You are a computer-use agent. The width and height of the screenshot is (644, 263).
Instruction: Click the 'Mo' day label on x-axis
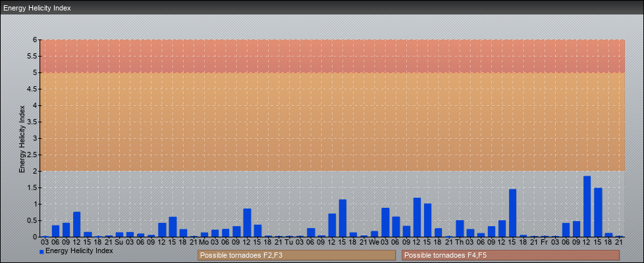204,242
